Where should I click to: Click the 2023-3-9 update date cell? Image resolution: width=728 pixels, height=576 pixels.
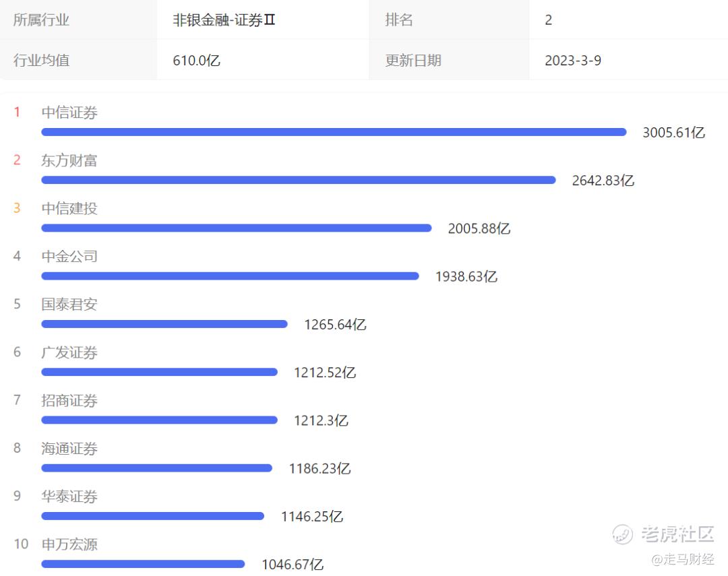(573, 61)
